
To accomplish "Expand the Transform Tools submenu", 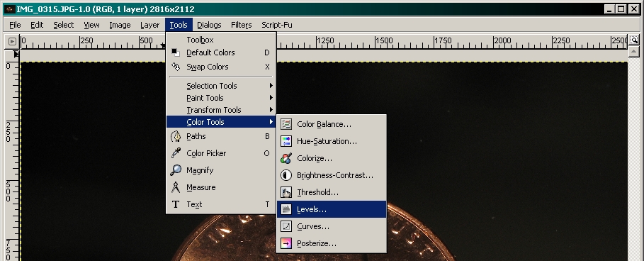I will [221, 110].
